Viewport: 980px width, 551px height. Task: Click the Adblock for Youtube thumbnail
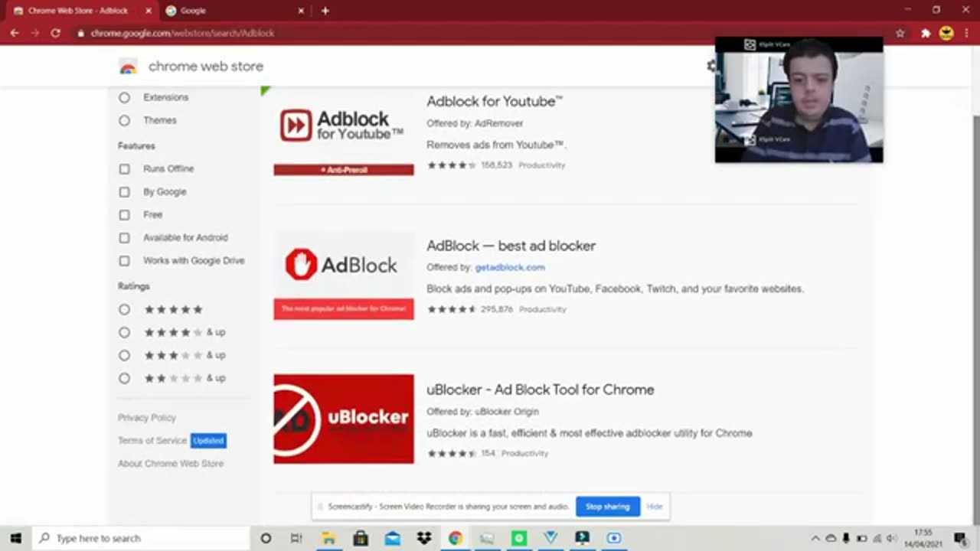pyautogui.click(x=344, y=131)
